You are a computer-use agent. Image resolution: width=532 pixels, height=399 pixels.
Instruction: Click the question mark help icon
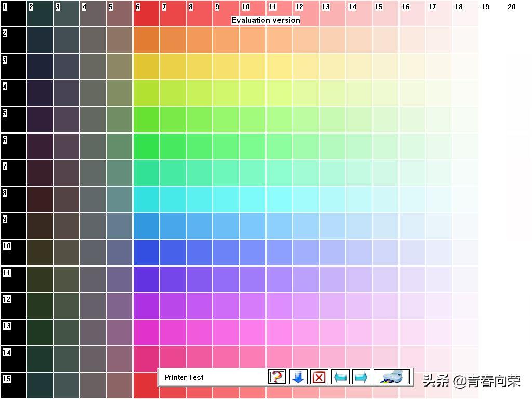pos(277,377)
